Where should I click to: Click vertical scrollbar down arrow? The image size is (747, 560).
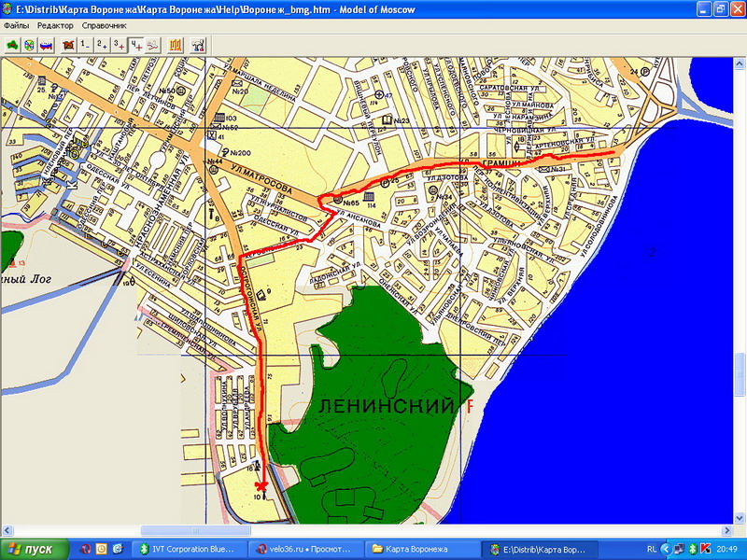740,518
